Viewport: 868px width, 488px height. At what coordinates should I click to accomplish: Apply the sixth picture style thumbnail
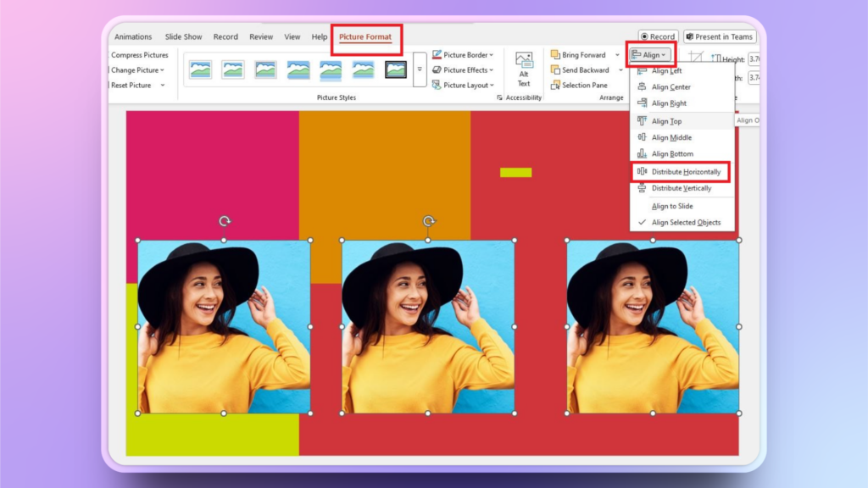click(363, 69)
